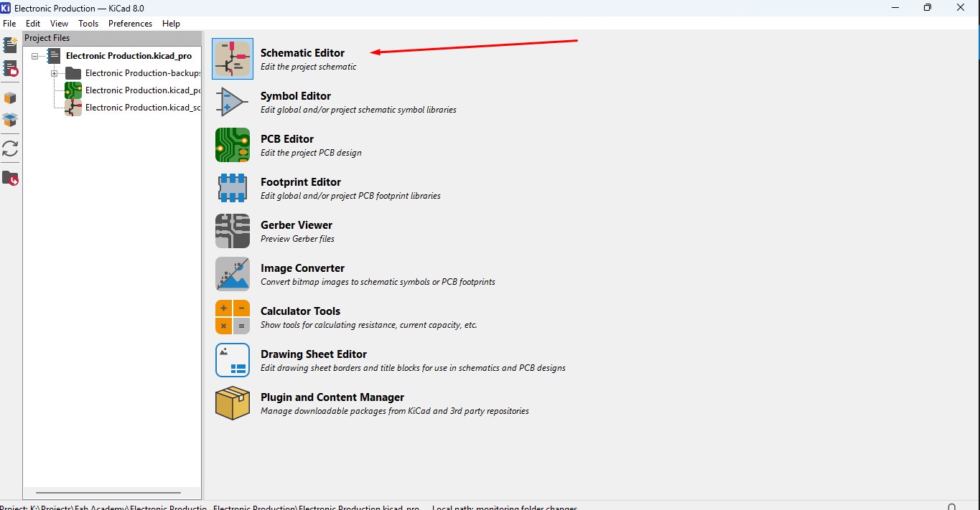Launch Schematic Editor via its transistor icon
The image size is (980, 510).
pyautogui.click(x=233, y=59)
